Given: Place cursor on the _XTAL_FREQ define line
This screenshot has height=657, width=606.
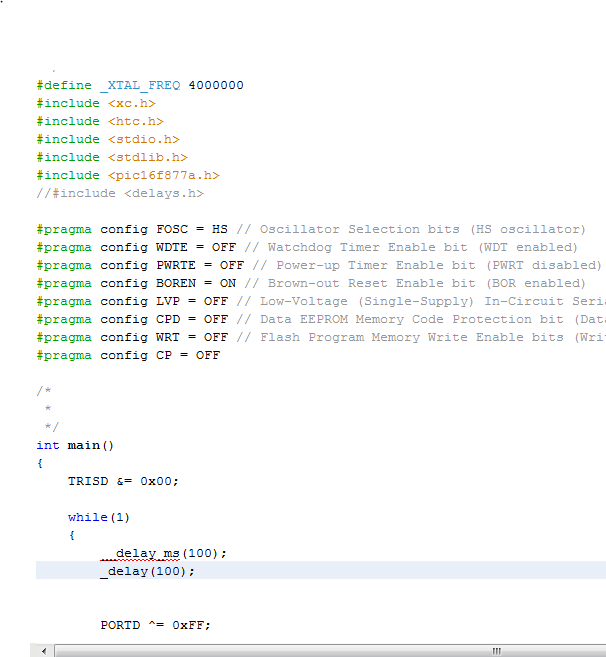Looking at the screenshot, I should 140,86.
